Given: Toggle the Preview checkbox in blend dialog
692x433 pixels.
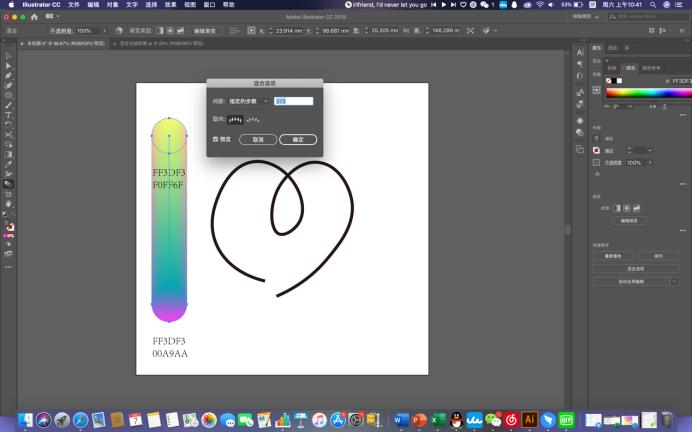Looking at the screenshot, I should click(215, 139).
